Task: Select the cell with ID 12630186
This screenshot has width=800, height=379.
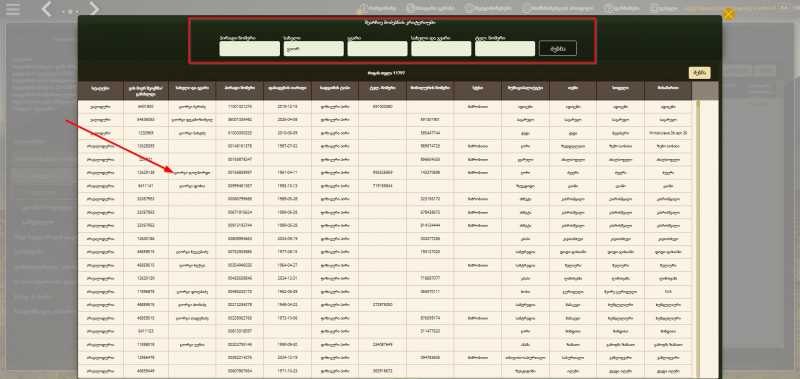Action: click(x=145, y=239)
